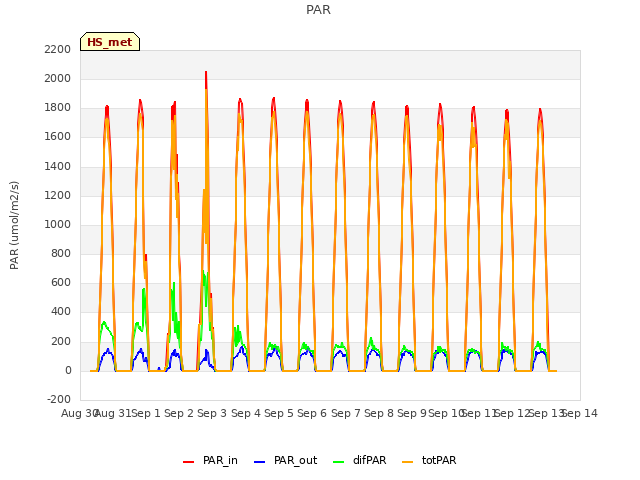Click the red PAR_in legend swatch
The width and height of the screenshot is (640, 480).
(x=189, y=462)
